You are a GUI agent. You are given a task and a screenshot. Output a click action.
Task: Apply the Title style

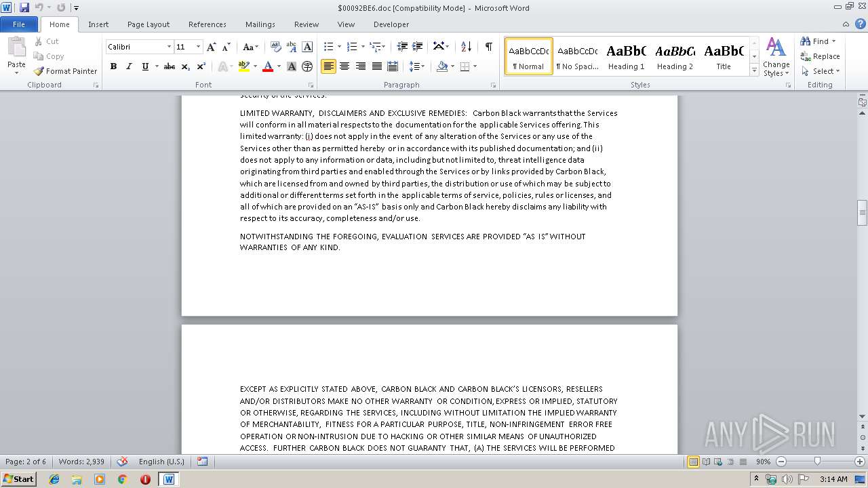[x=724, y=56]
